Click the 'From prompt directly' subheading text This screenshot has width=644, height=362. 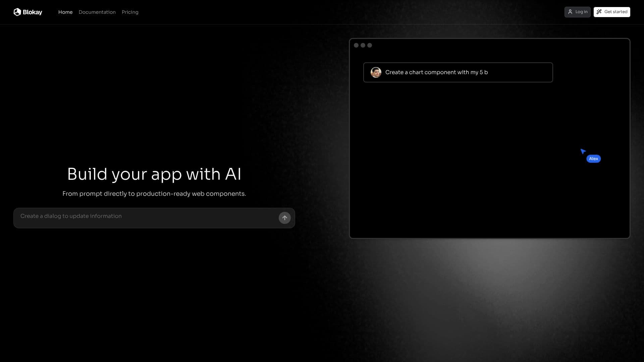154,194
